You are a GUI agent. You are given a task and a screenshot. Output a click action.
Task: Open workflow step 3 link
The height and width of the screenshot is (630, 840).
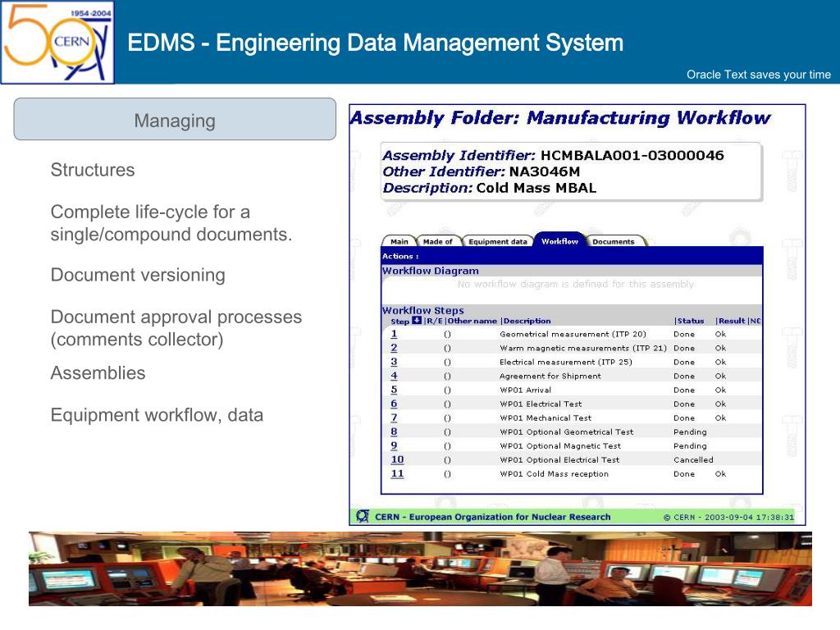pyautogui.click(x=394, y=362)
